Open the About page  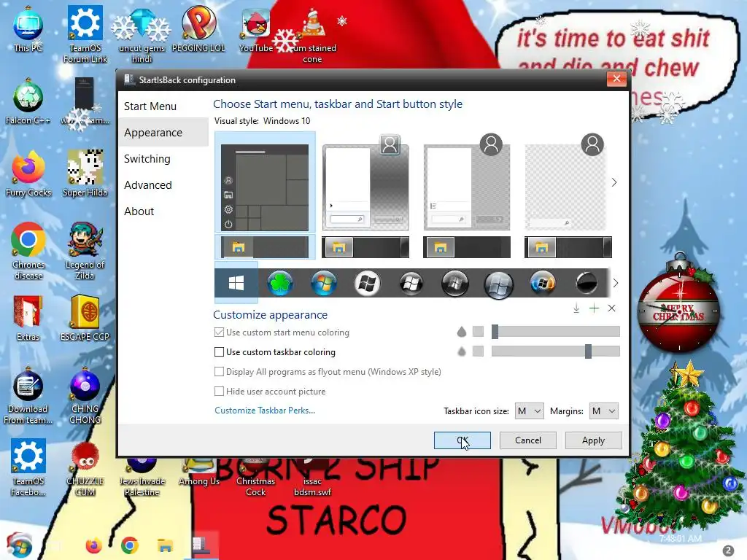[139, 211]
